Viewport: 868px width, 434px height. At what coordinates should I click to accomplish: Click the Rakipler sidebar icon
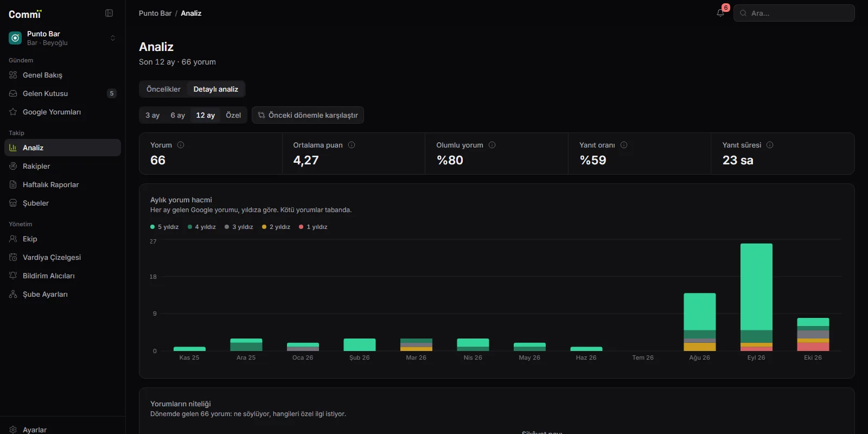click(13, 166)
